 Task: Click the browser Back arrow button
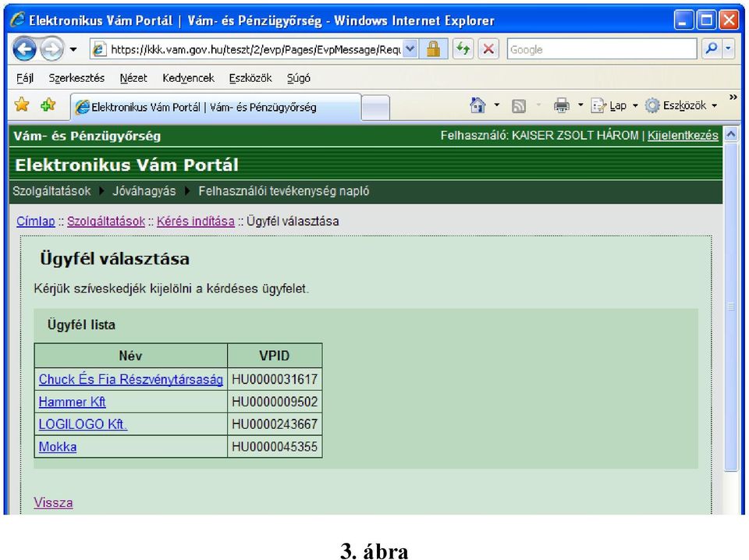24,48
